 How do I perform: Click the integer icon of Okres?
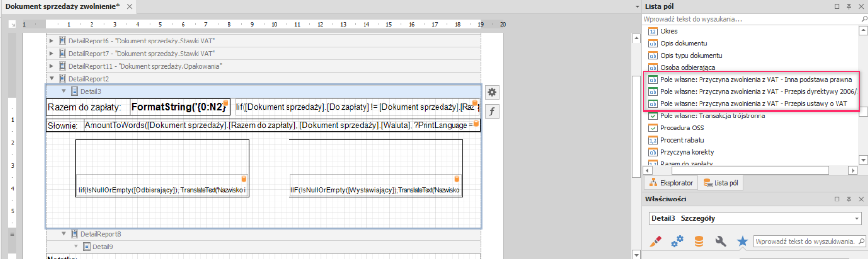653,31
